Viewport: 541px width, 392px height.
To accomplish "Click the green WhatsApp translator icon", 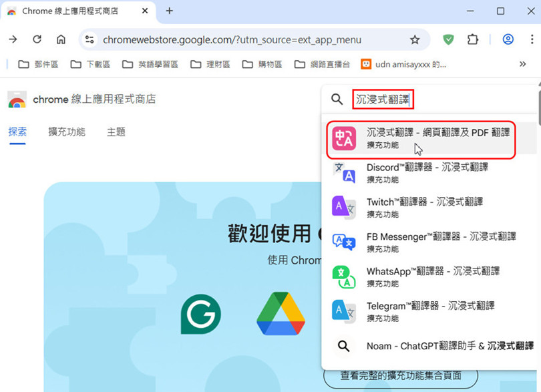I will coord(344,276).
